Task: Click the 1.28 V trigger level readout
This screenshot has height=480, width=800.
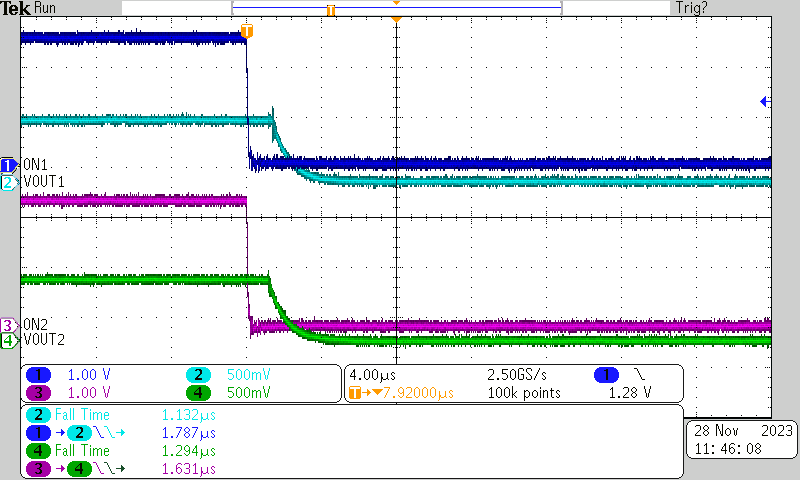Action: [x=630, y=393]
